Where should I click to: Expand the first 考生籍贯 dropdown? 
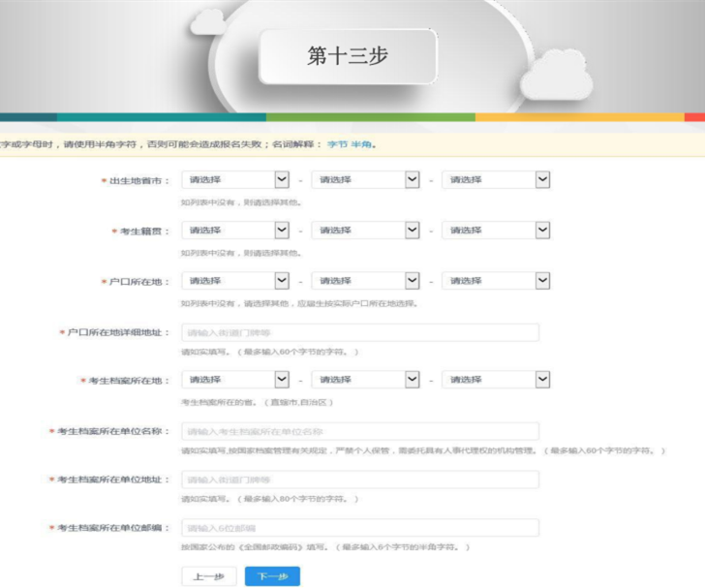pyautogui.click(x=235, y=230)
